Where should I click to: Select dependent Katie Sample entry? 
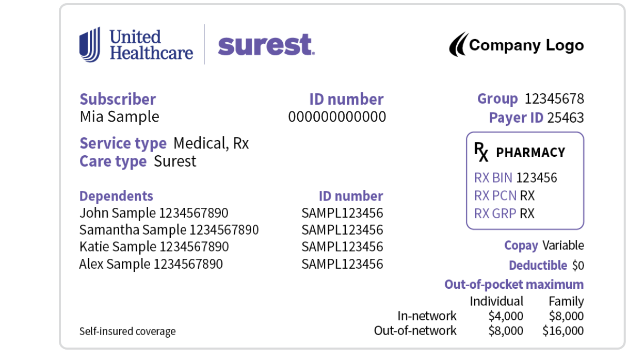click(154, 247)
